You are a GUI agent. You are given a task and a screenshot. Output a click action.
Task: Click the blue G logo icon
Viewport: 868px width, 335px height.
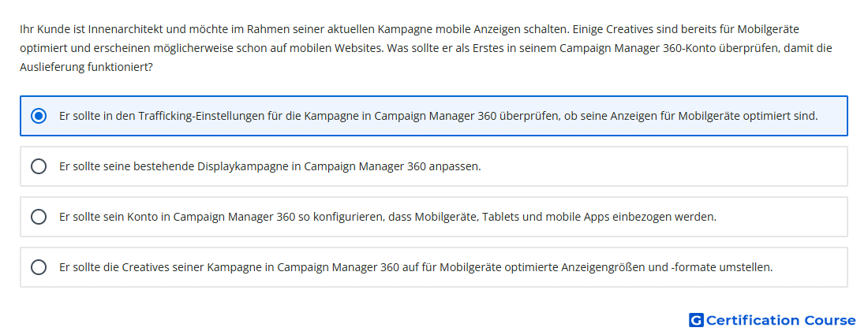pos(696,320)
